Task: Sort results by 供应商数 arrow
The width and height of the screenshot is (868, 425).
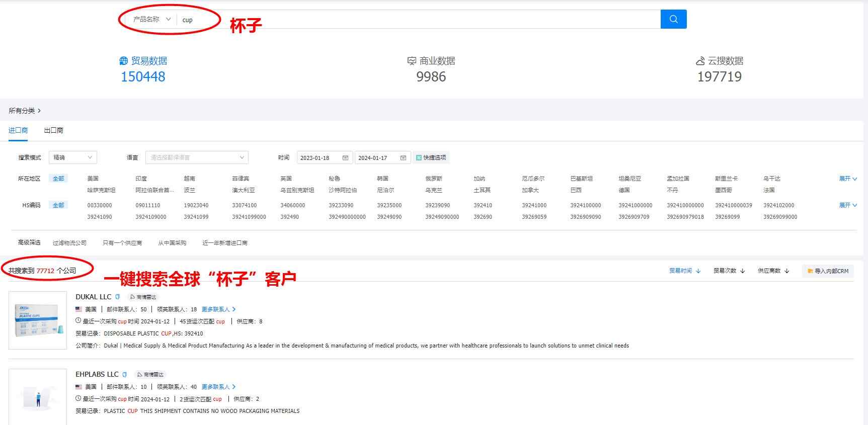Action: (x=787, y=271)
